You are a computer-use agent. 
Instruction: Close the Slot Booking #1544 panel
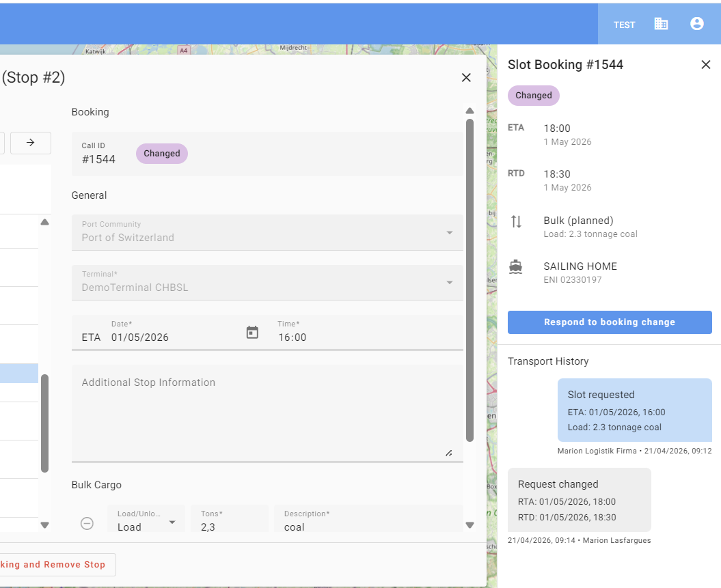[706, 65]
